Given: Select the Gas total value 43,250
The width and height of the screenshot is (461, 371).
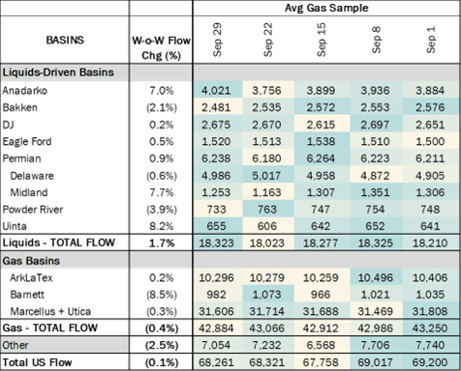Looking at the screenshot, I should coord(430,328).
